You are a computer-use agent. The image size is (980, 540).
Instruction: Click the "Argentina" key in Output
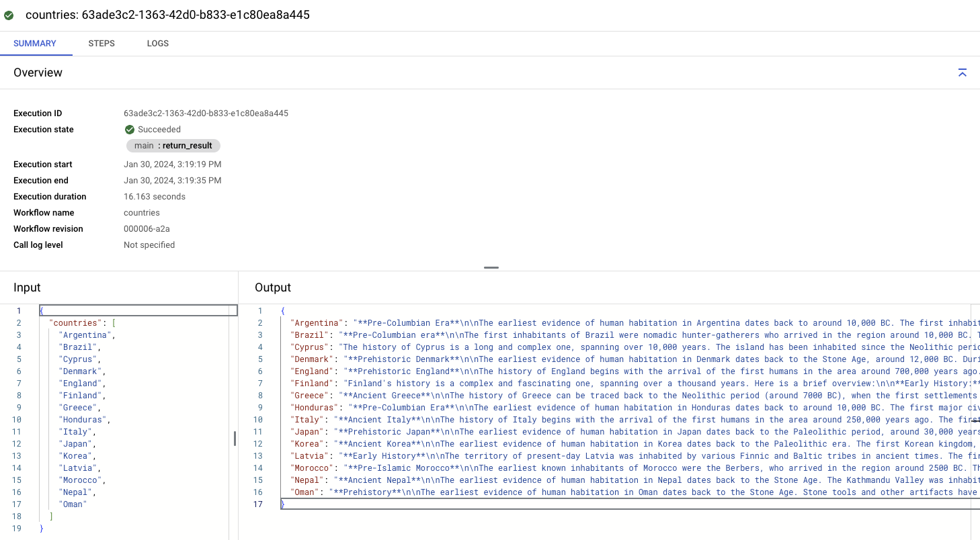tap(317, 323)
